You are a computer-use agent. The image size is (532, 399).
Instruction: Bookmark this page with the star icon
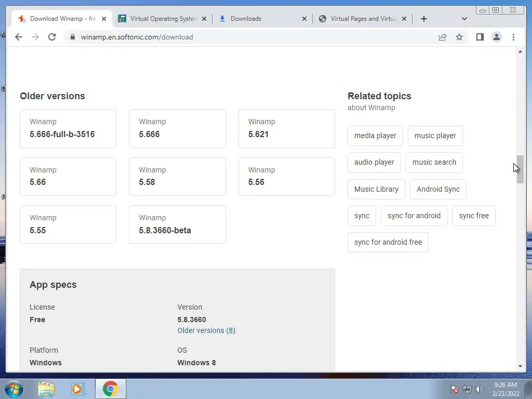(x=459, y=37)
